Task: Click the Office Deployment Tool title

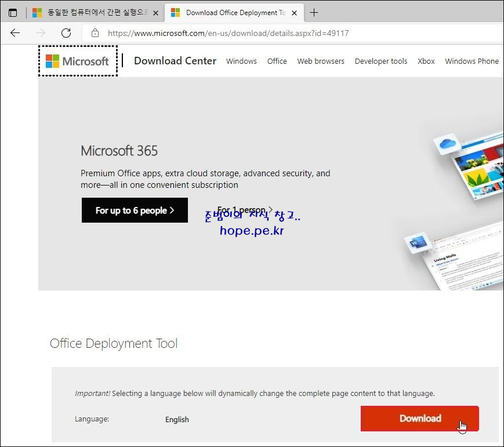Action: [114, 344]
